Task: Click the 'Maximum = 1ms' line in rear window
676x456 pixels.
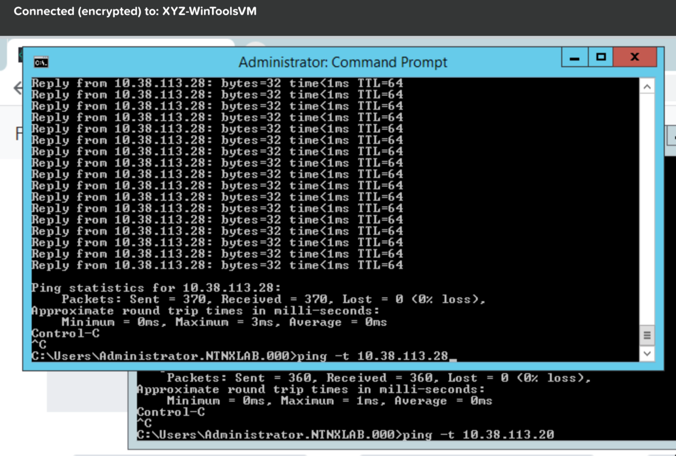Action: 329,401
